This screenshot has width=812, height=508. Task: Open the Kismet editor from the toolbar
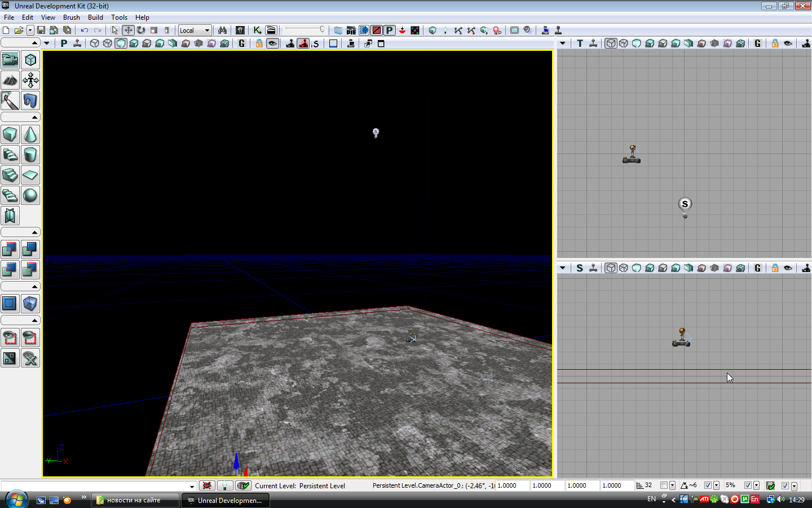click(x=257, y=30)
